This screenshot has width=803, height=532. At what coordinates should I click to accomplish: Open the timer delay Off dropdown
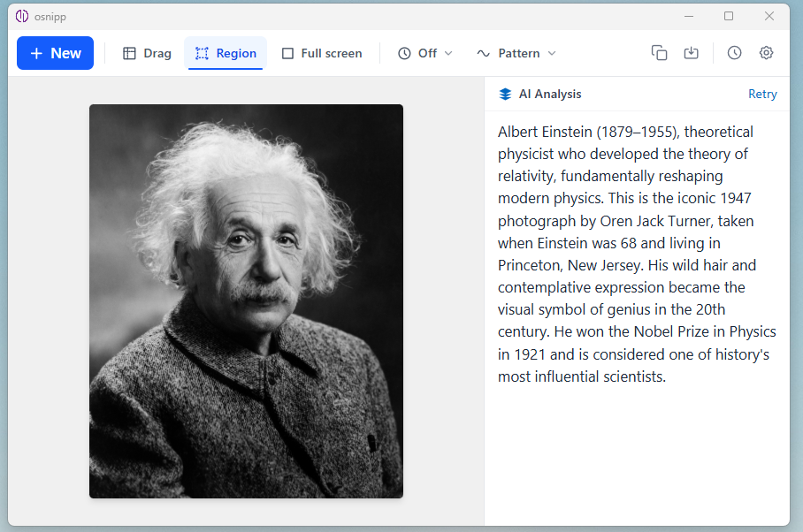(x=424, y=53)
